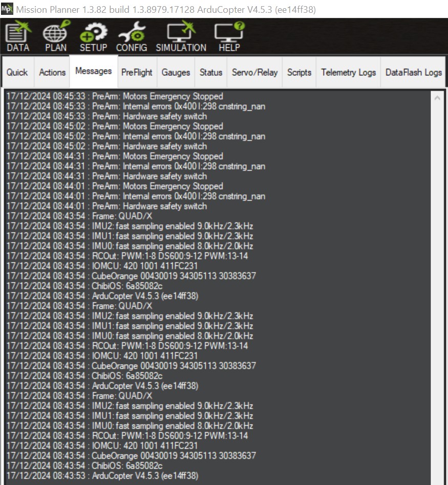Select the 08:45:33 Motors Emergency Stopped message

115,96
